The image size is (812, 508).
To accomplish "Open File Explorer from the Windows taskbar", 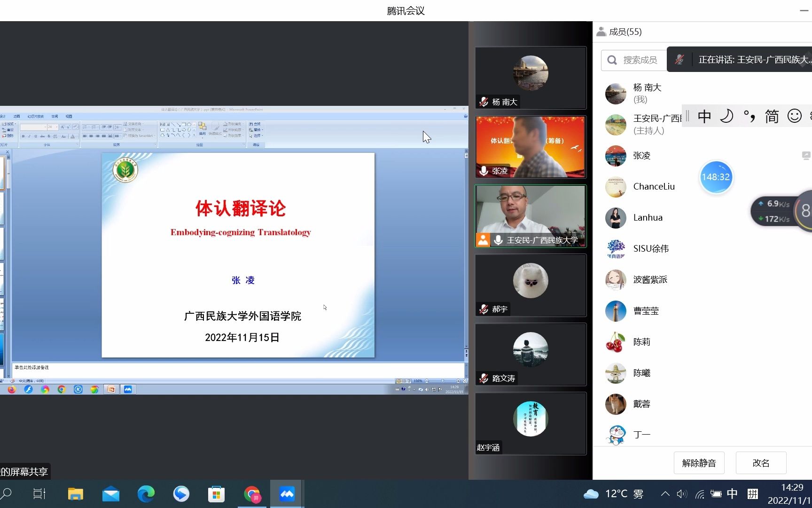I will click(x=75, y=494).
